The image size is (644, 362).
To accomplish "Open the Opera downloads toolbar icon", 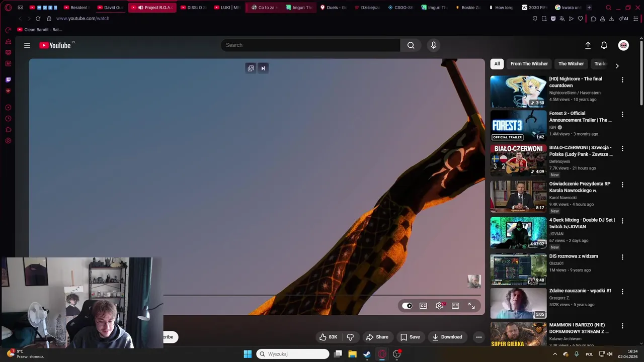I will point(611,19).
